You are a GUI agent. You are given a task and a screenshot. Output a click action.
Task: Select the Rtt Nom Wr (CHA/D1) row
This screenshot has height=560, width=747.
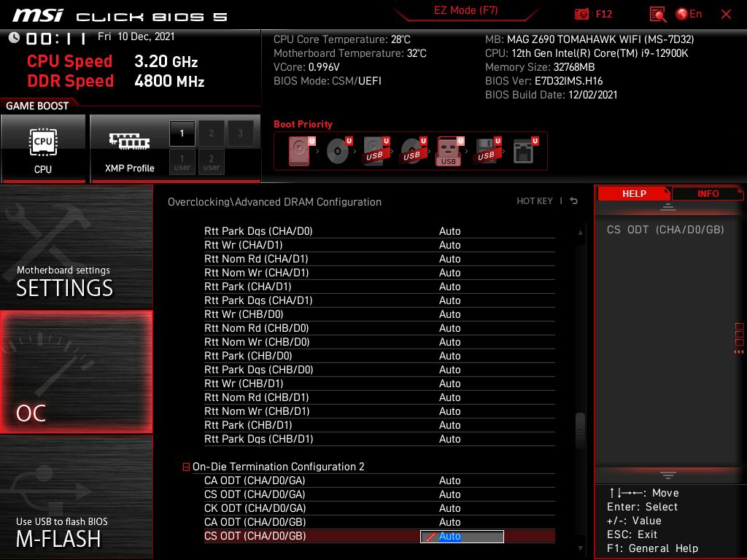pos(379,273)
